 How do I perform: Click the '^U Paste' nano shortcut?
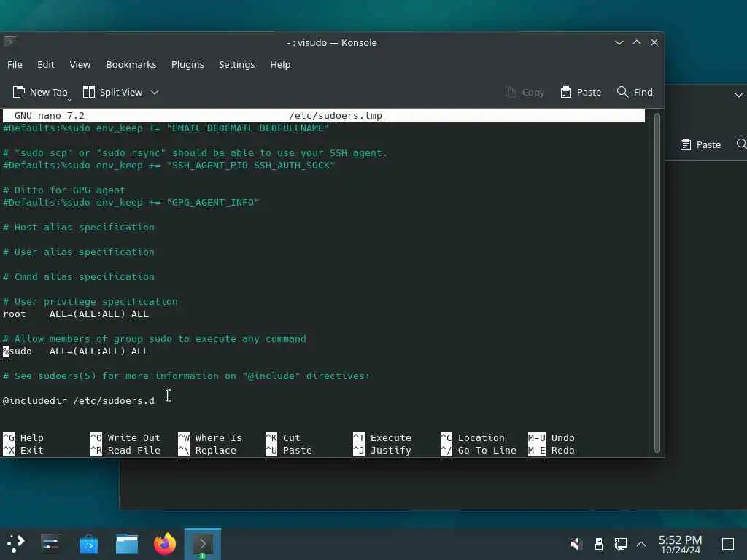click(x=289, y=451)
